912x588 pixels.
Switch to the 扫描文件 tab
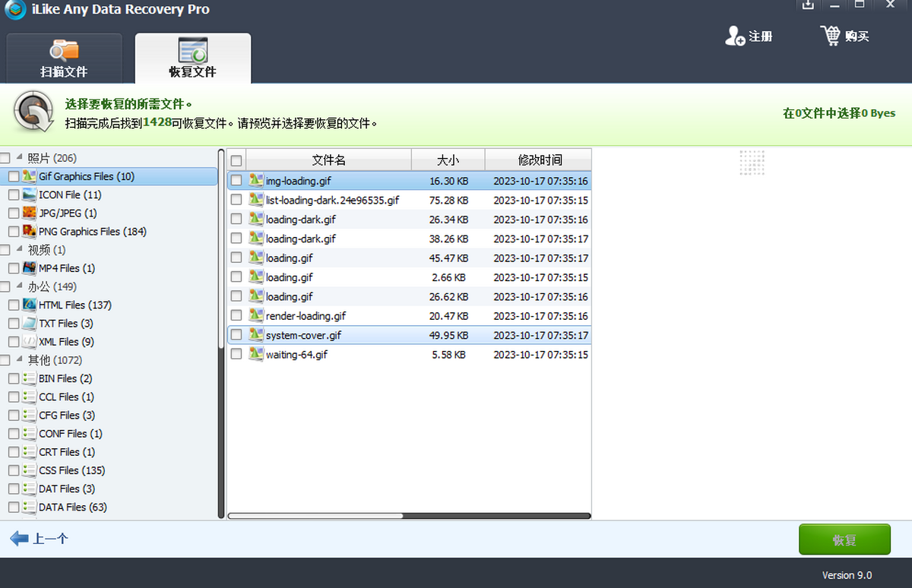pos(64,58)
